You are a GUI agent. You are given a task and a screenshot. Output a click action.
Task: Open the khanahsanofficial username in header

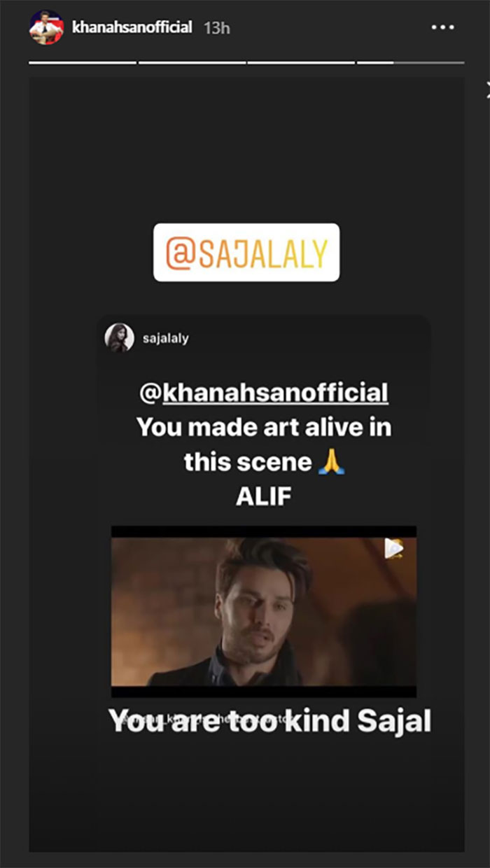click(132, 28)
